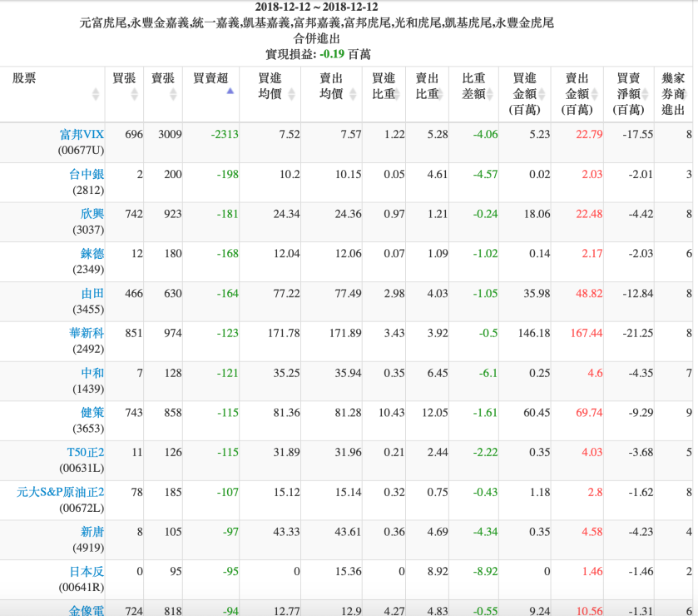698x616 pixels.
Task: Click the 股票 column header text
Action: point(24,78)
